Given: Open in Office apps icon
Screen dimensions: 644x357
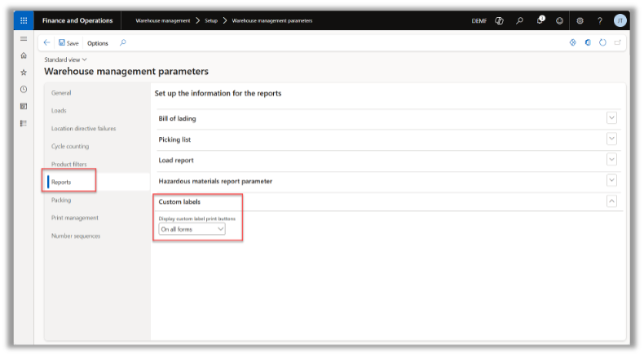Looking at the screenshot, I should [588, 42].
